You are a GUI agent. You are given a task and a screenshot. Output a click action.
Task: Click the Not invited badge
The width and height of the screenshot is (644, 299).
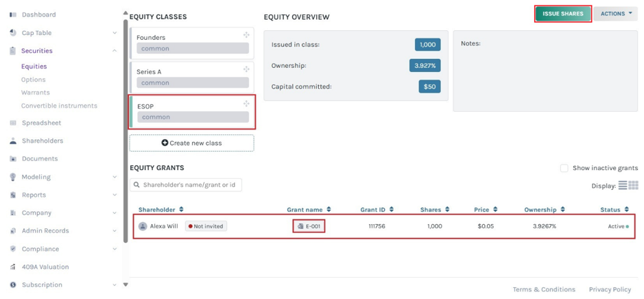point(206,226)
